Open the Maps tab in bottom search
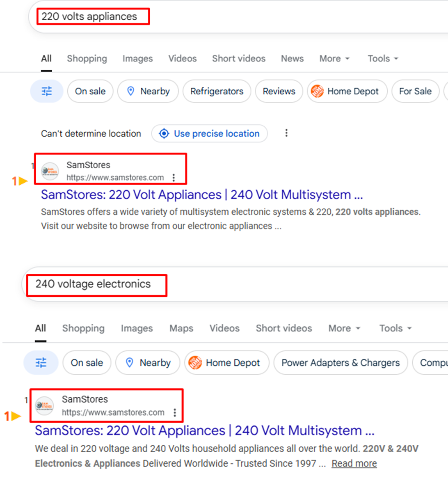448x483 pixels. tap(181, 328)
